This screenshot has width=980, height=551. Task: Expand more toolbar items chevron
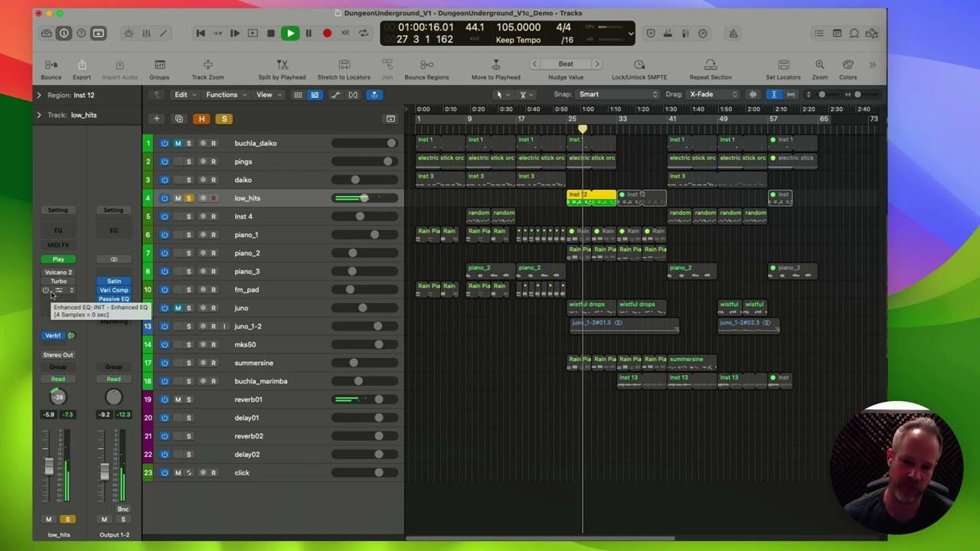[872, 65]
